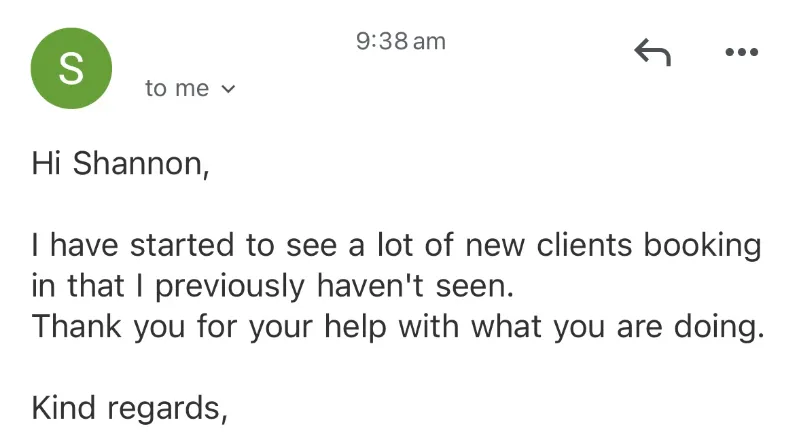Viewport: 785px width, 439px height.
Task: Click the word "previously" in the message
Action: point(230,287)
